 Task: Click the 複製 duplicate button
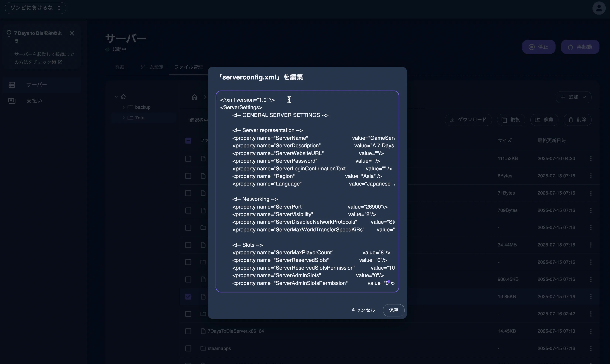click(511, 120)
